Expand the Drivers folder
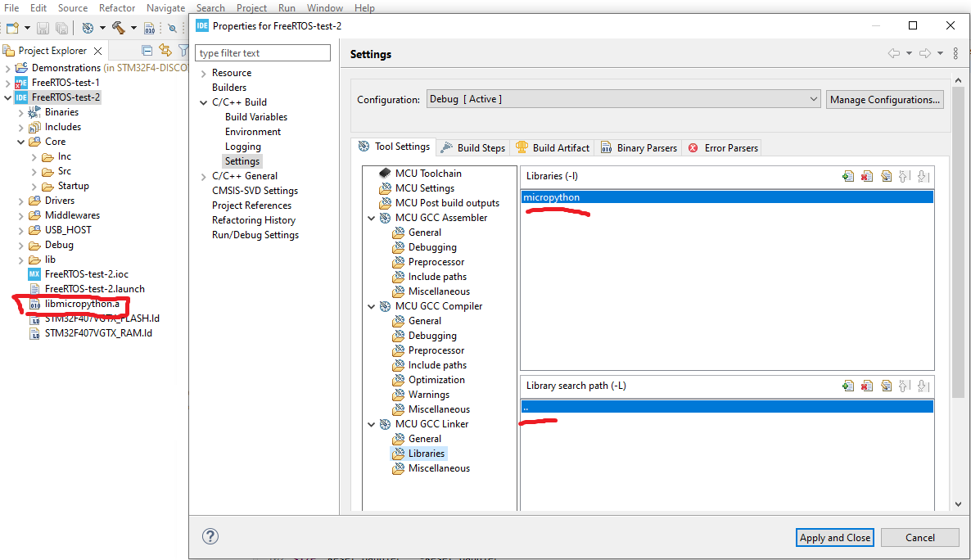This screenshot has width=971, height=560. tap(20, 201)
